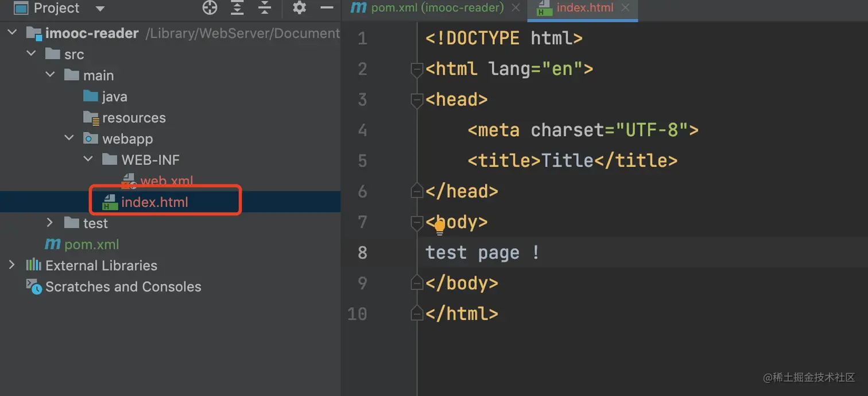The height and width of the screenshot is (396, 868).
Task: Click the Project panel window icon
Action: (x=21, y=8)
